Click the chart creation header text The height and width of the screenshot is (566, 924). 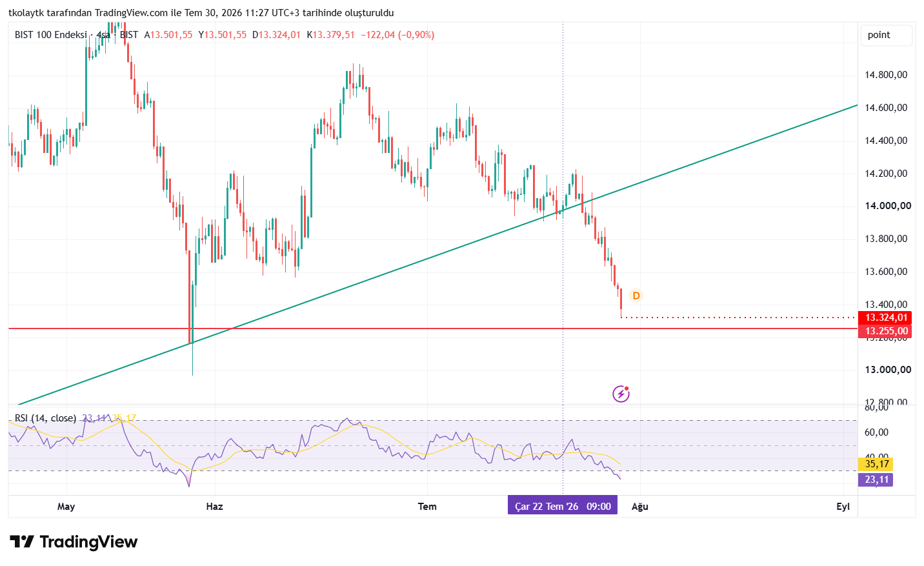pos(201,13)
